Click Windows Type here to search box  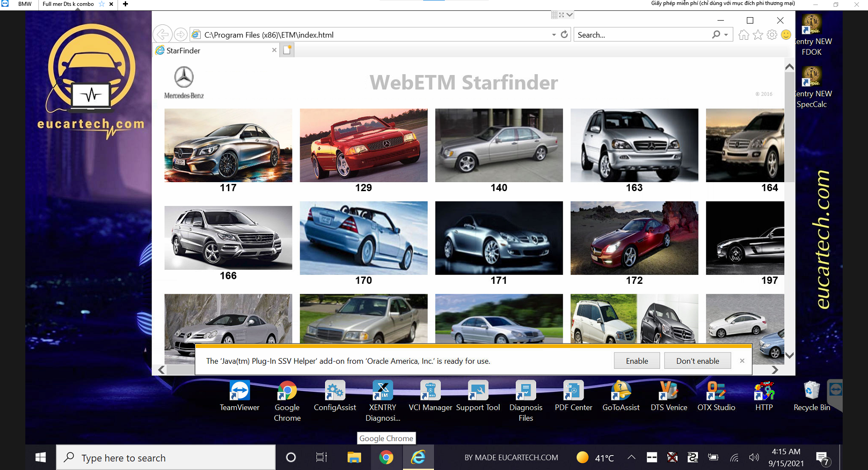[165, 457]
